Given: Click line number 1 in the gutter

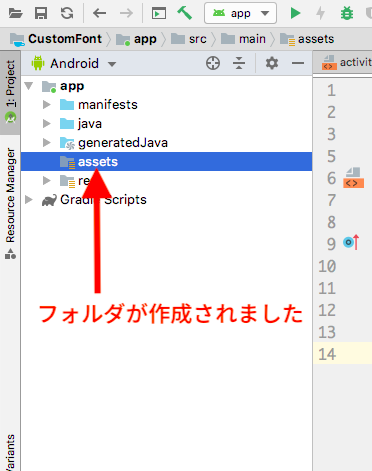Looking at the screenshot, I should coord(331,90).
